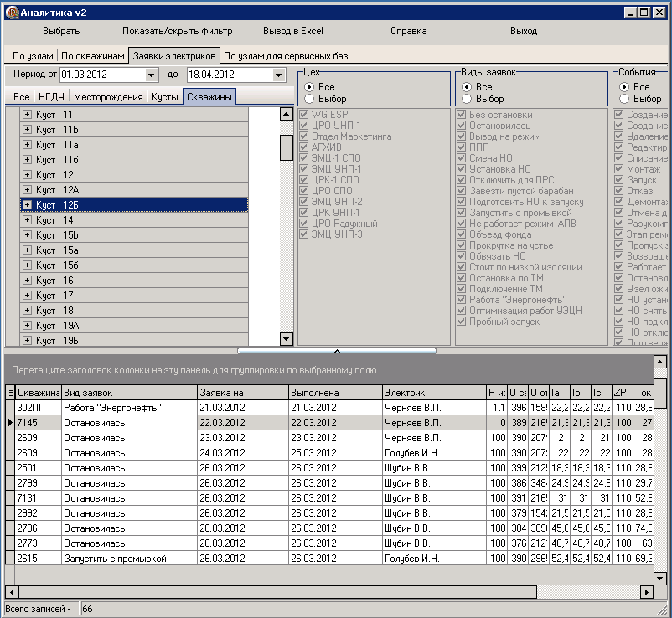672x618 pixels.
Task: Toggle the Пробный запуск checkbox
Action: pos(461,322)
